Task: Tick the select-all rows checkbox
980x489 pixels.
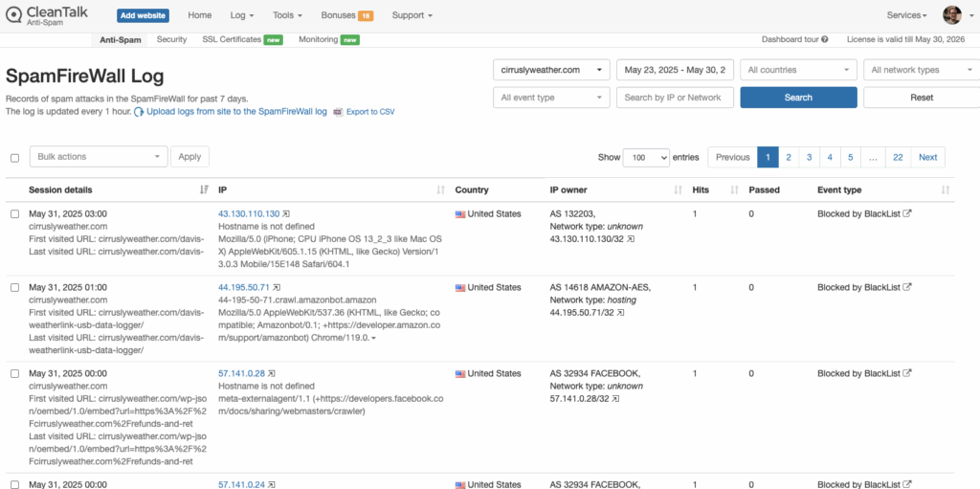Action: pyautogui.click(x=15, y=158)
